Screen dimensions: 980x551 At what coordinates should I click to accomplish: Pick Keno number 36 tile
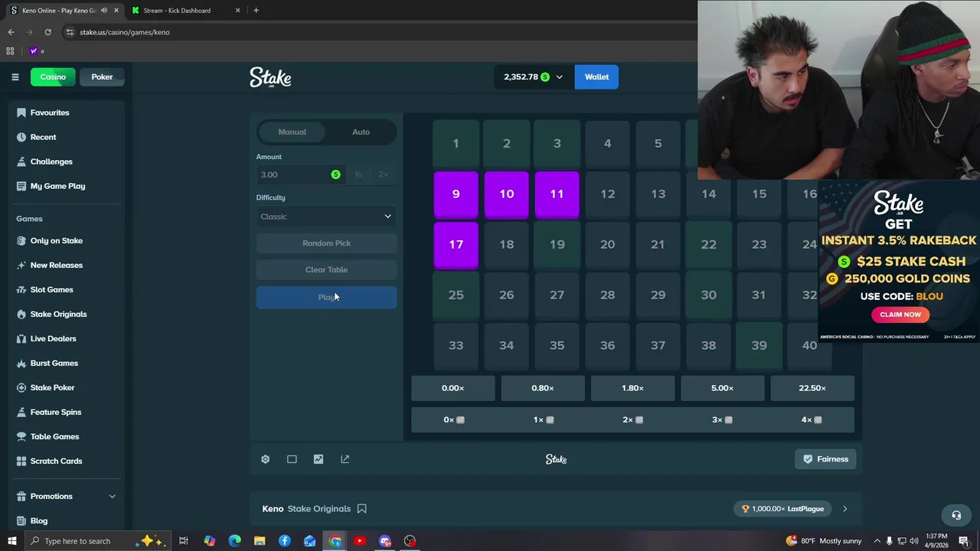point(607,346)
